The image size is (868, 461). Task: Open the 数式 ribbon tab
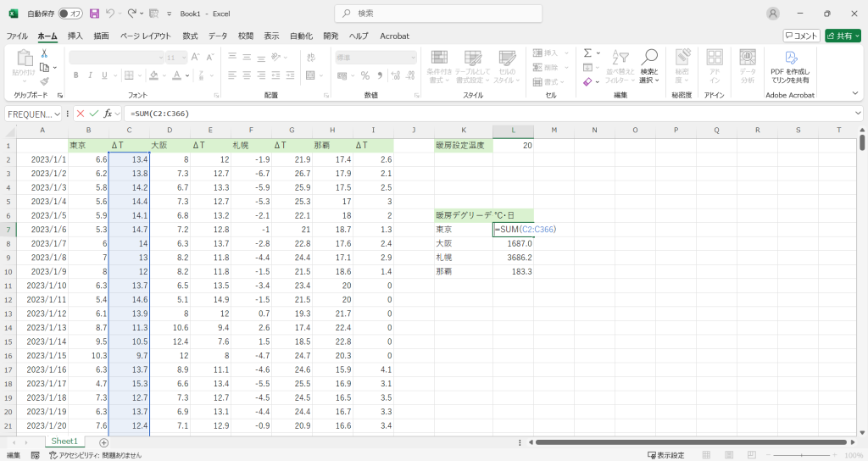190,36
